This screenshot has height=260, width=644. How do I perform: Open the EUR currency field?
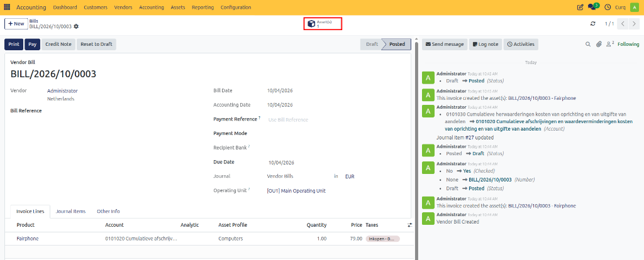click(x=350, y=176)
